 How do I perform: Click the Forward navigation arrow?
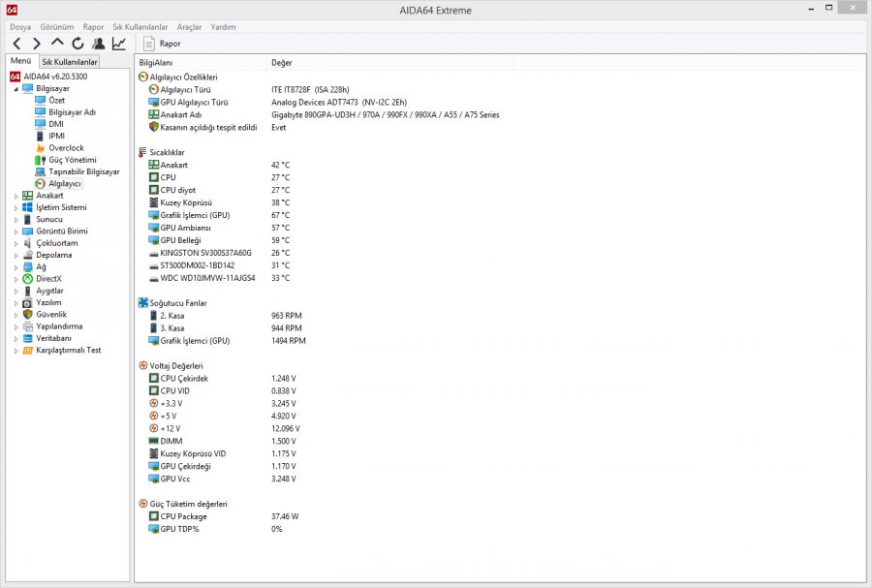pos(37,44)
